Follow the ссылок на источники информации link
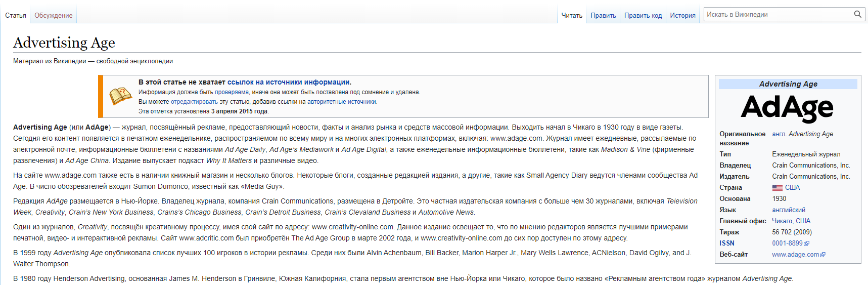This screenshot has height=285, width=868. point(288,82)
